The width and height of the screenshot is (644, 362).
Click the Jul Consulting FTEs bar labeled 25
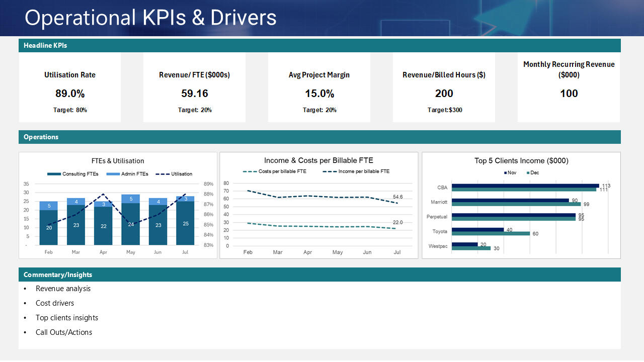185,224
